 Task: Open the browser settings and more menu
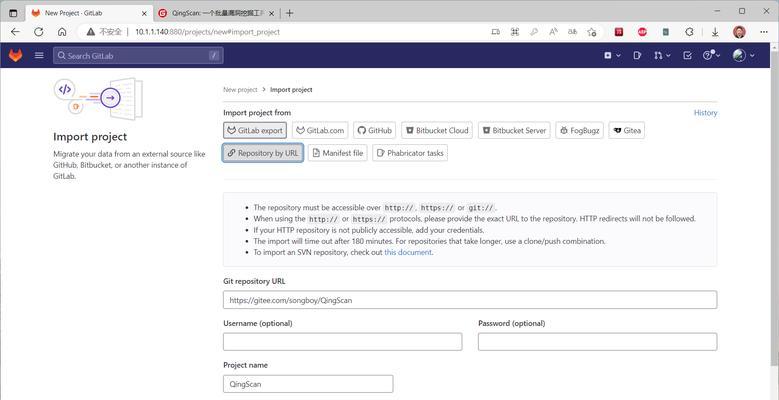764,32
